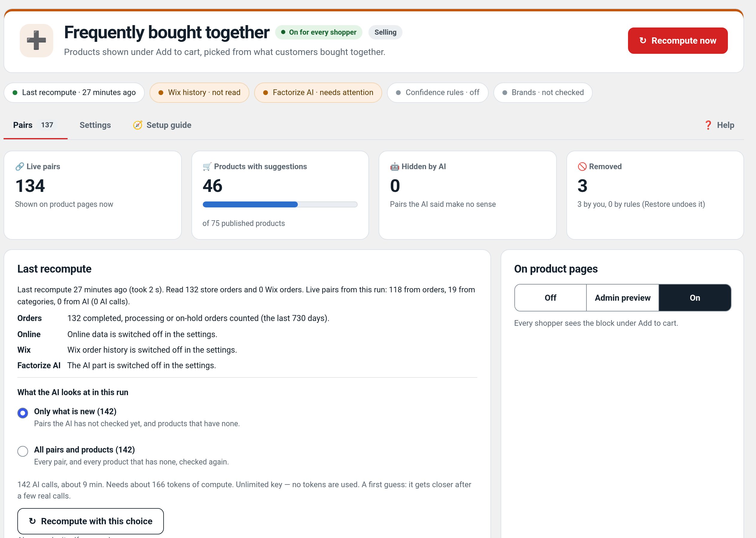Select 'Only what is new (142)' radio
This screenshot has width=756, height=538.
coord(22,413)
